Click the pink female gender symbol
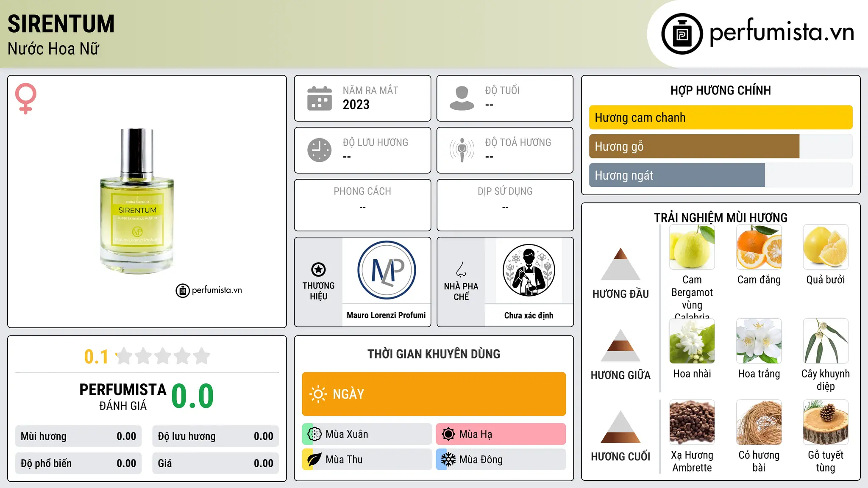 click(25, 98)
